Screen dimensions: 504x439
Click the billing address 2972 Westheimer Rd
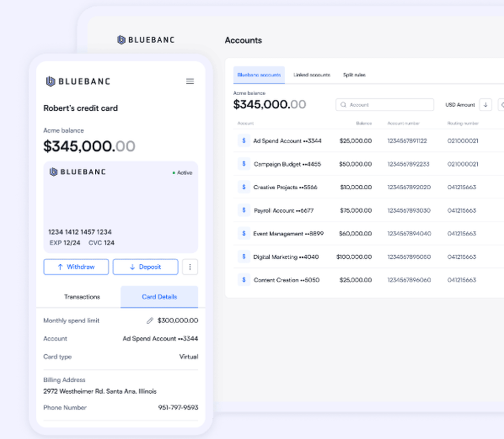[100, 392]
